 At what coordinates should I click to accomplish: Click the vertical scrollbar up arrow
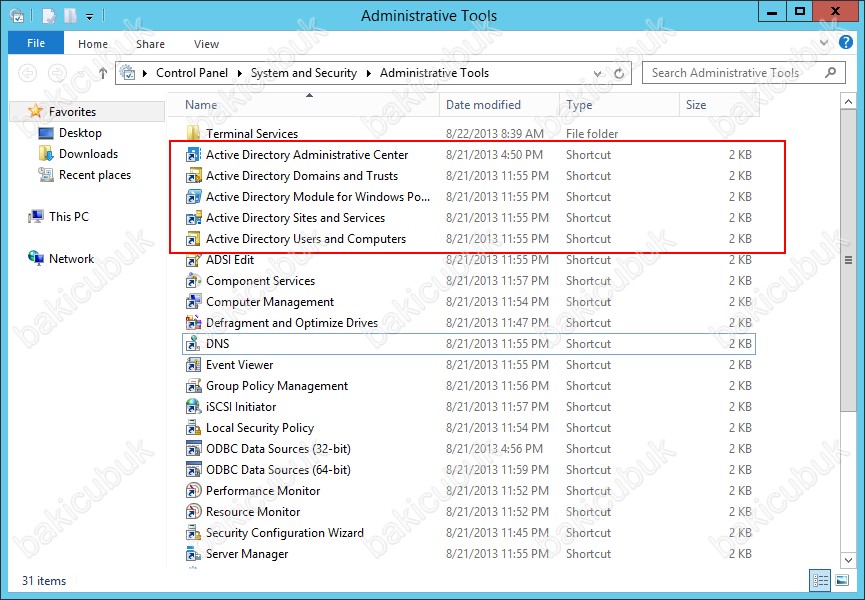tap(848, 101)
